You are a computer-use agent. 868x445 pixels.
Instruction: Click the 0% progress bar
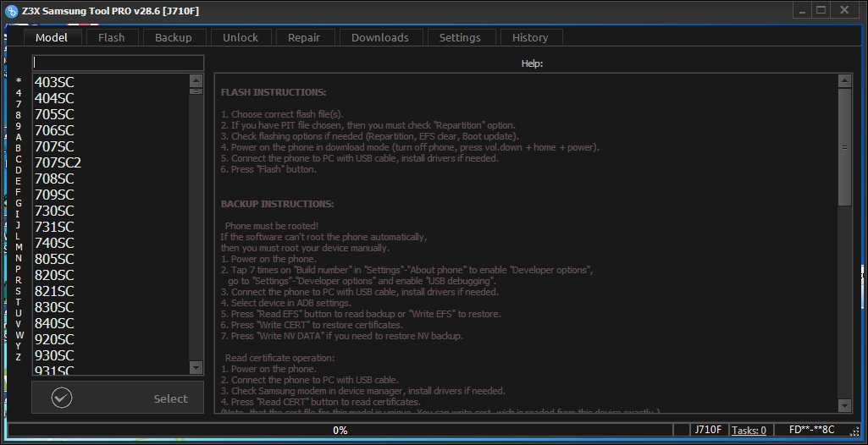click(x=340, y=430)
